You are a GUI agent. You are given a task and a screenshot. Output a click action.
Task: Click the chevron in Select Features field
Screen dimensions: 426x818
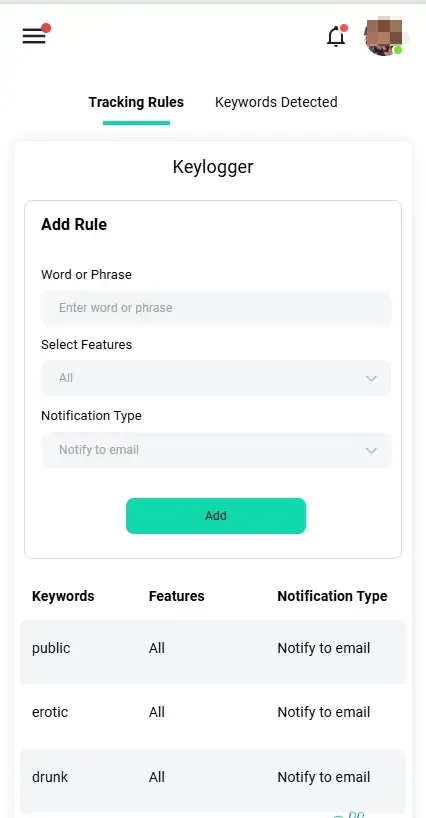click(371, 379)
